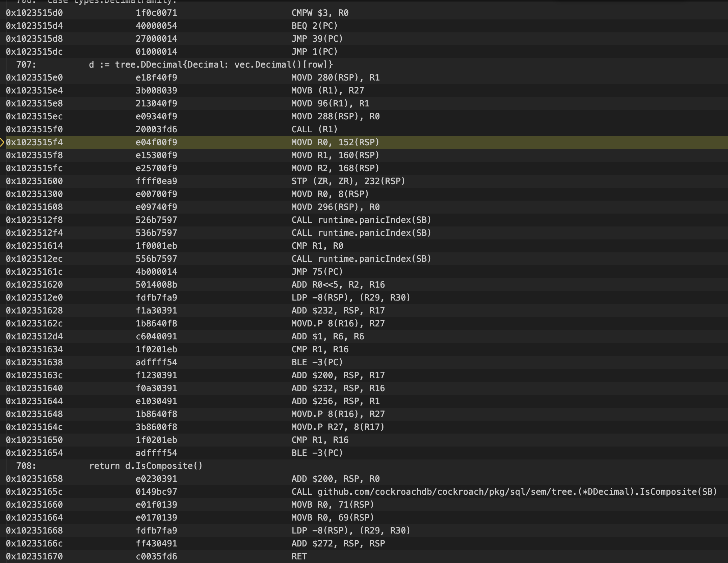Click the BEQ 2(PC) instruction
The image size is (728, 563).
click(x=314, y=26)
